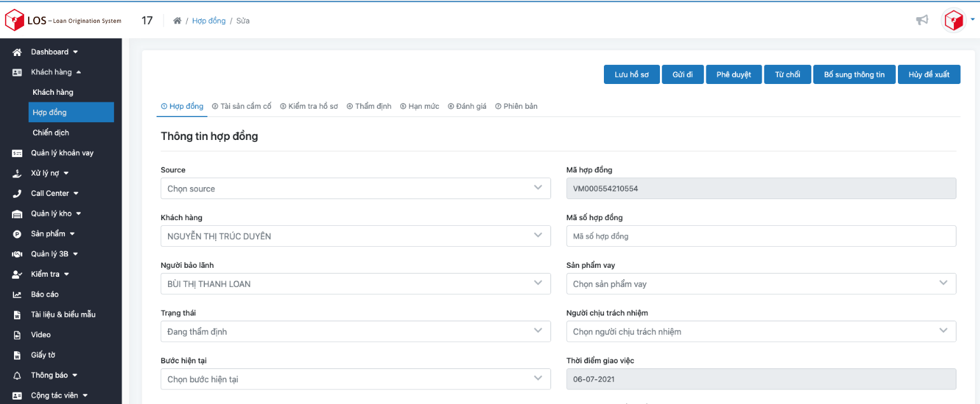Click the Hợp đồng breadcrumb link
Viewport: 980px width, 404px height.
point(209,21)
